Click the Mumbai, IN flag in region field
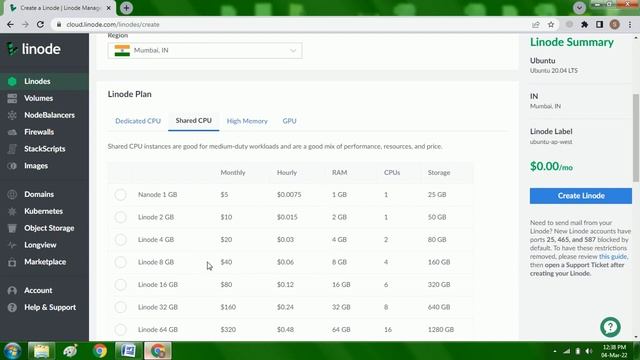640x360 pixels. [x=122, y=51]
